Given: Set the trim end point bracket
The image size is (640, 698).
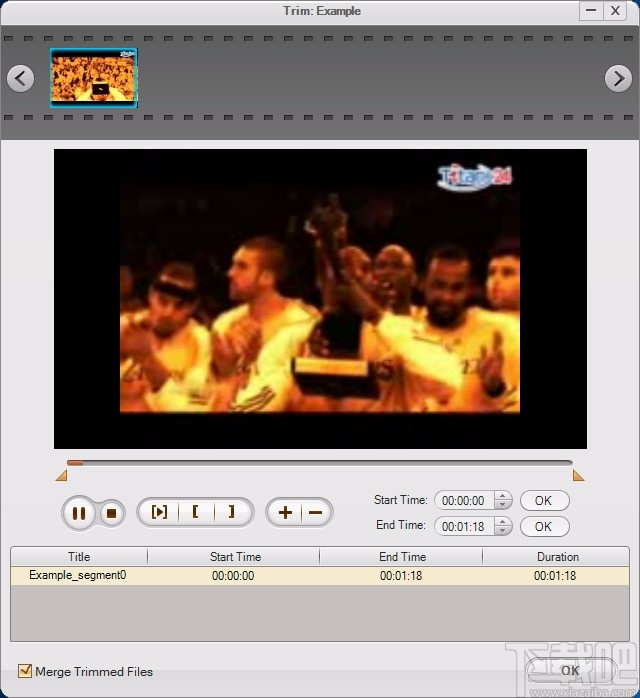Looking at the screenshot, I should (232, 512).
